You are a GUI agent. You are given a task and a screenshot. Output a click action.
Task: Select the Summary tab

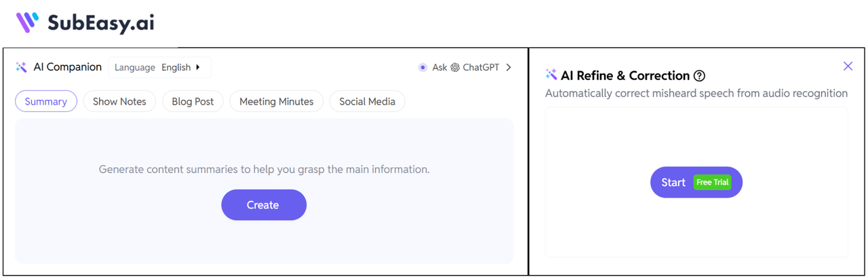(x=46, y=102)
